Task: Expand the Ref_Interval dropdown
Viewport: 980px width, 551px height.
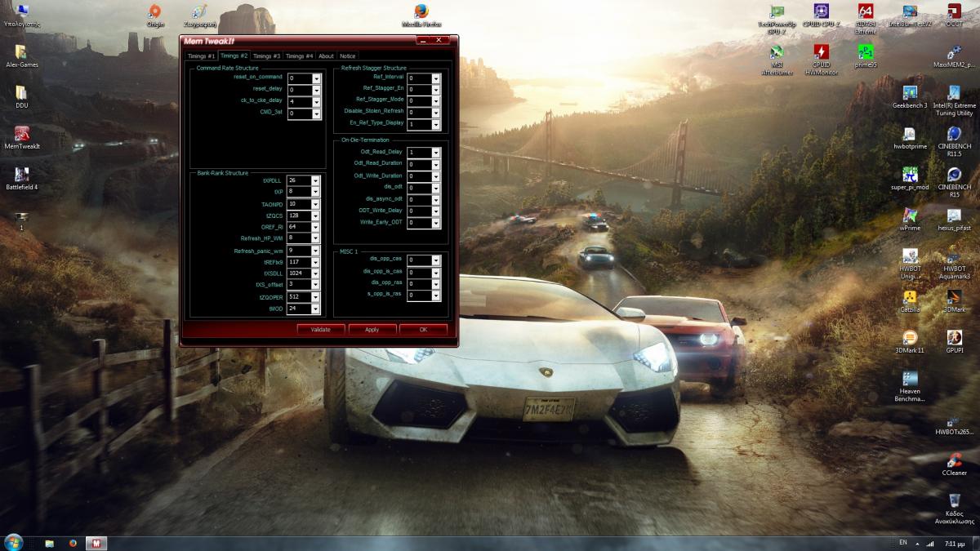Action: pos(436,78)
